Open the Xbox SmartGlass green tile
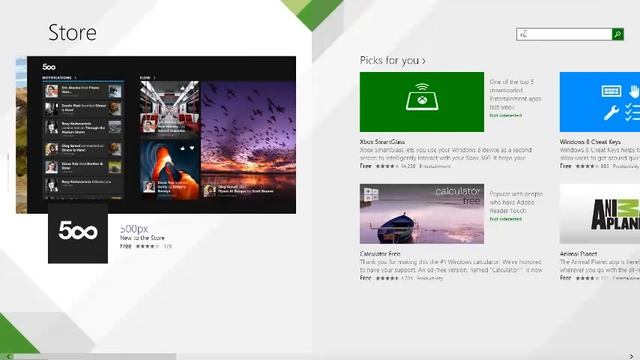 pyautogui.click(x=422, y=102)
